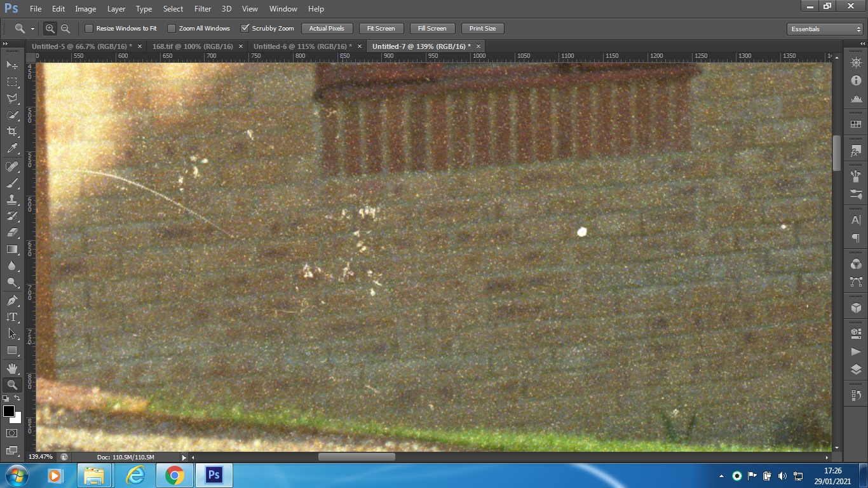Click the Fit Screen button
The width and height of the screenshot is (868, 488).
(381, 29)
